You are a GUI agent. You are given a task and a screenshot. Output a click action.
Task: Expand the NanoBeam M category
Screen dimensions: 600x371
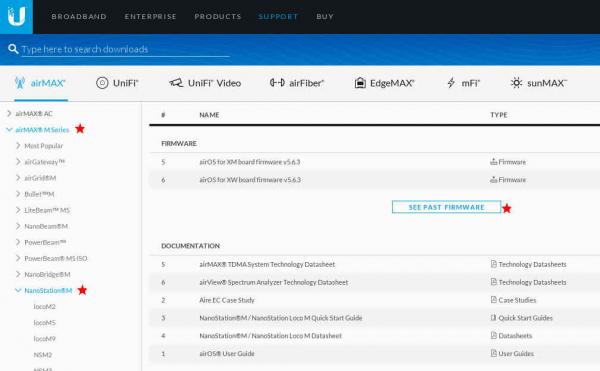[18, 226]
